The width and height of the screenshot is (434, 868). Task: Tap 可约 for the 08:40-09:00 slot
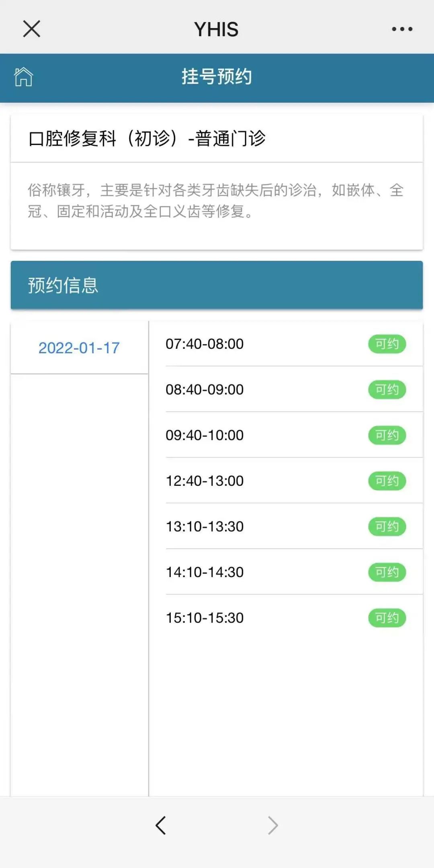[x=387, y=389]
